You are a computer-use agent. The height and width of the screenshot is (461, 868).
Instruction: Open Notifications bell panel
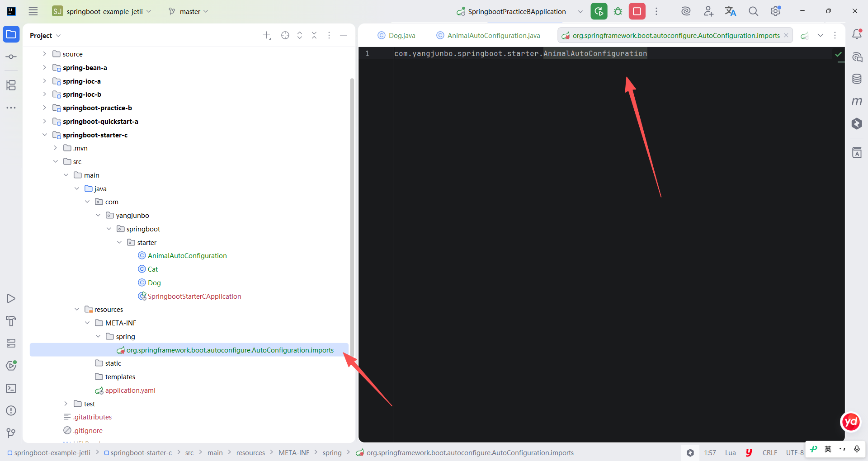click(857, 34)
